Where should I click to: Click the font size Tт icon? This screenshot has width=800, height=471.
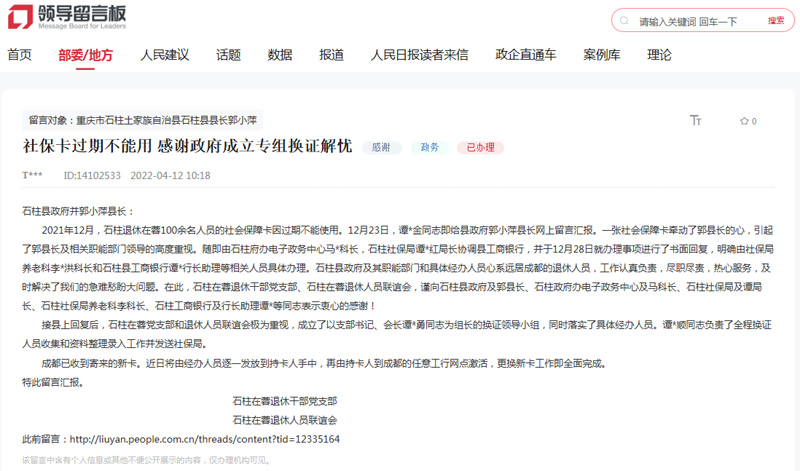coord(696,121)
